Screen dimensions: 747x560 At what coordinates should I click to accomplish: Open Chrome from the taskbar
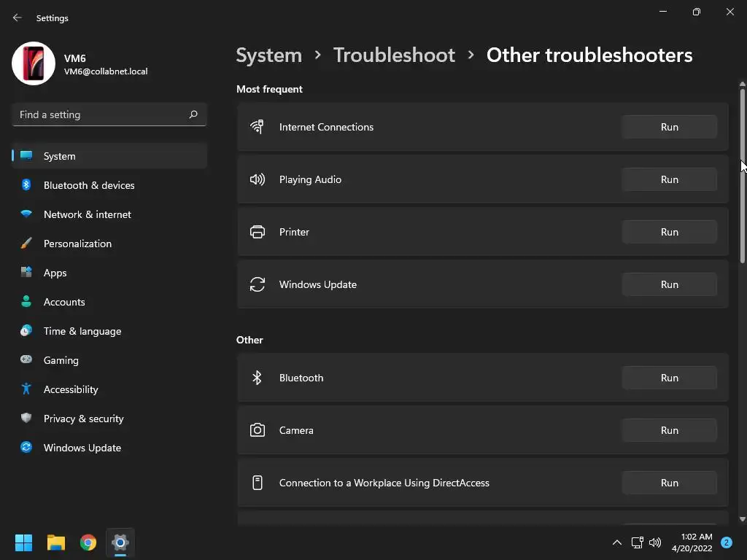coord(88,542)
